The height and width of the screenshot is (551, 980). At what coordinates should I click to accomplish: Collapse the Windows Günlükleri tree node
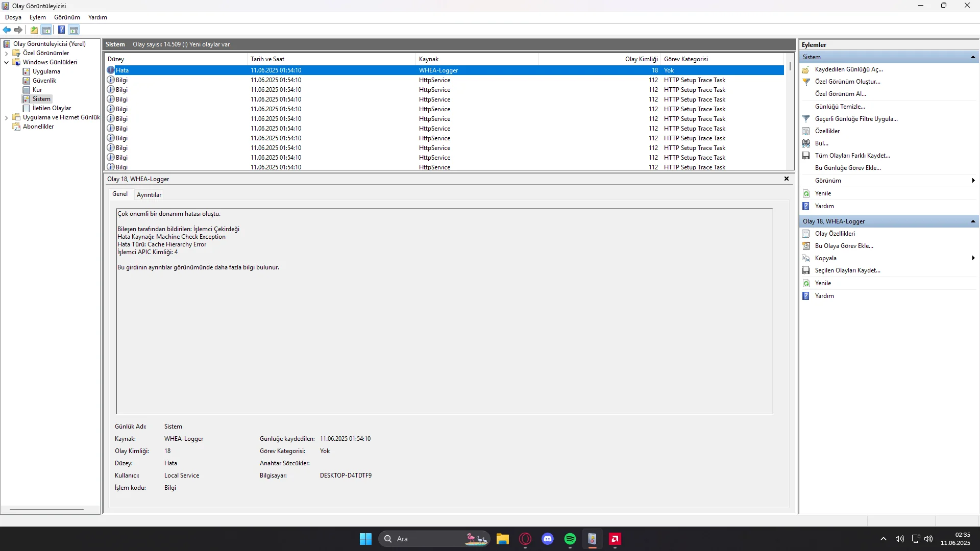[x=6, y=62]
